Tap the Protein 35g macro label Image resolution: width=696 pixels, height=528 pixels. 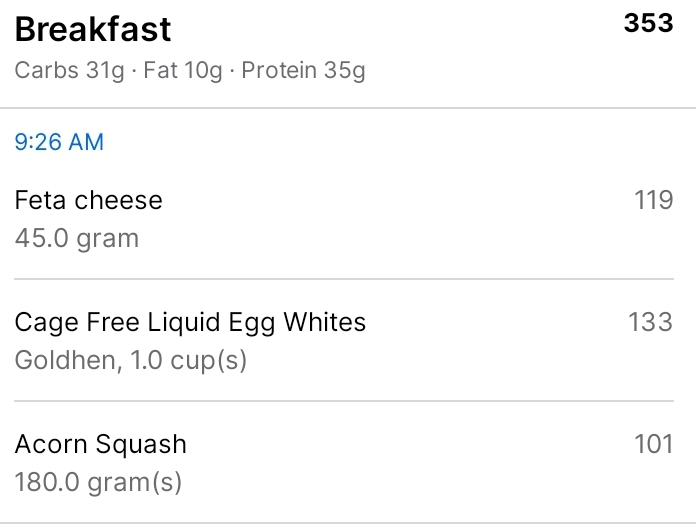pyautogui.click(x=303, y=72)
